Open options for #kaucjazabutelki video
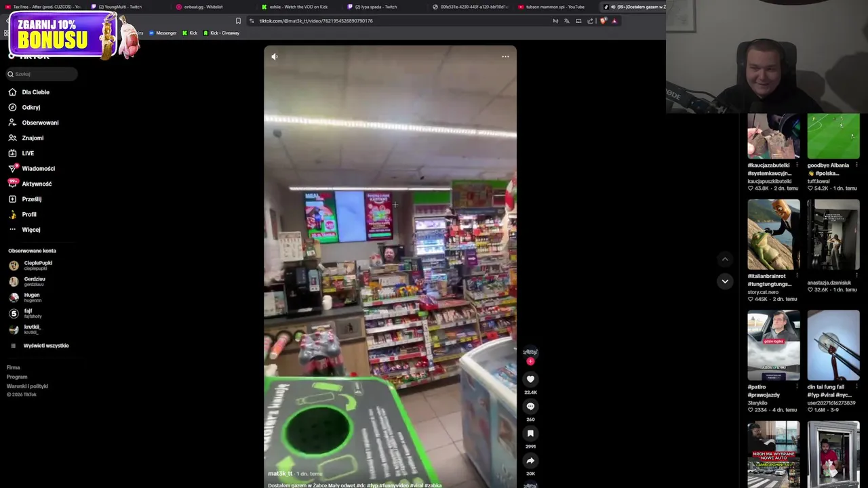Viewport: 868px width, 488px height. (797, 165)
